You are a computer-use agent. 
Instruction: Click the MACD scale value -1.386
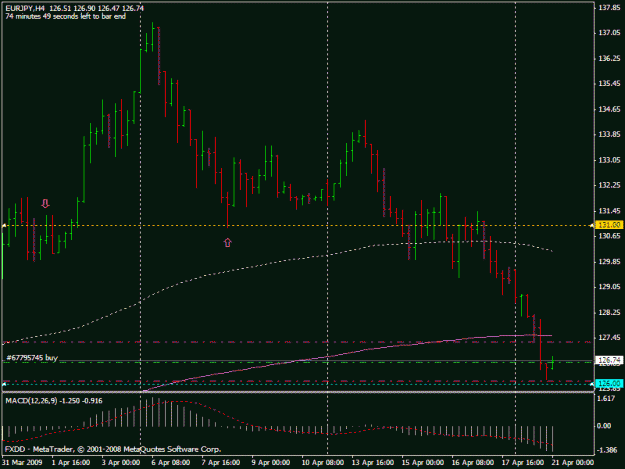click(607, 450)
